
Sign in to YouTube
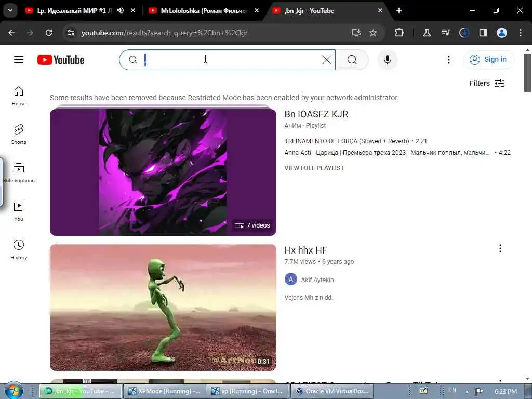(488, 60)
